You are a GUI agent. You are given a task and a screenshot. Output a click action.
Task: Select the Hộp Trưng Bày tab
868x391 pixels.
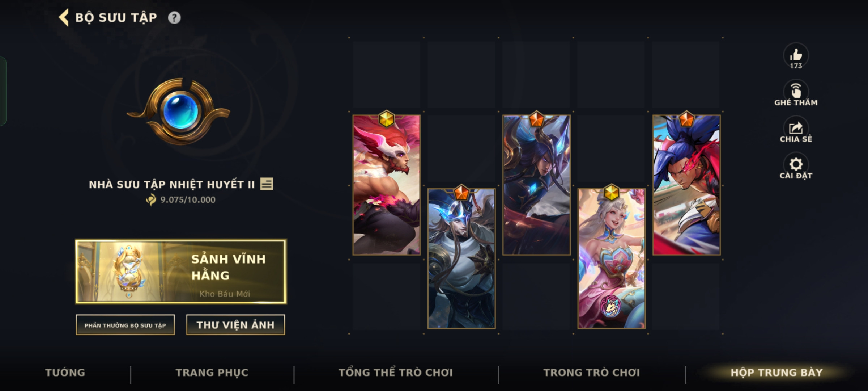[776, 373]
